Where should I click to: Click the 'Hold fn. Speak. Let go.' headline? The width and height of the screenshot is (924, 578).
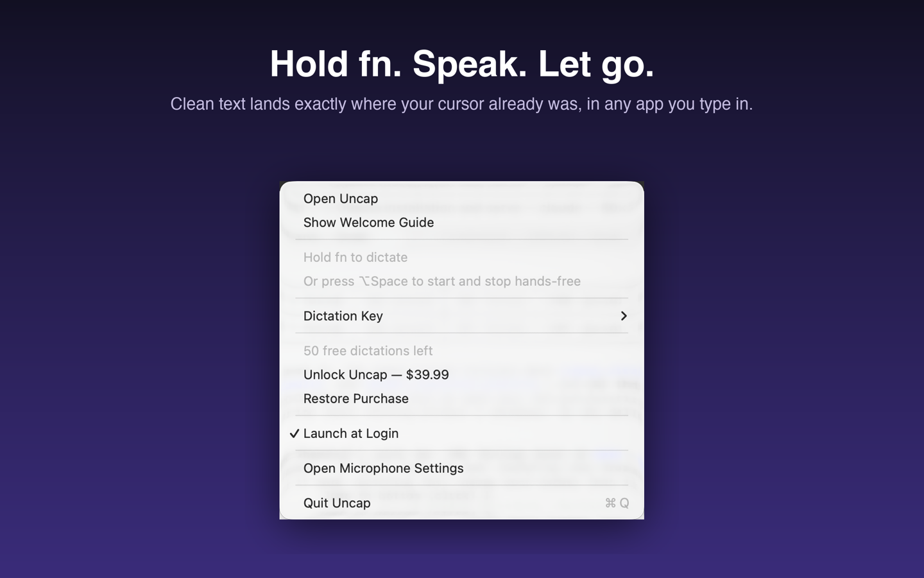pos(462,64)
